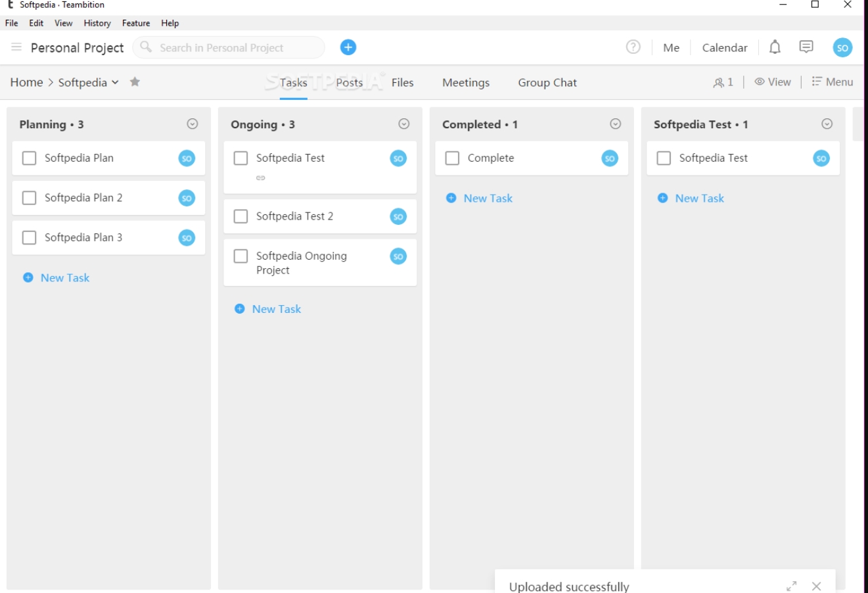Image resolution: width=868 pixels, height=593 pixels.
Task: Open the File menu
Action: (12, 23)
